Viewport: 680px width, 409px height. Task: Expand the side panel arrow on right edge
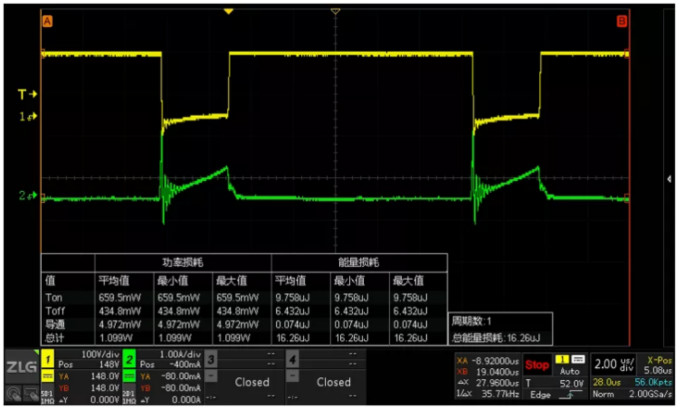tap(669, 177)
